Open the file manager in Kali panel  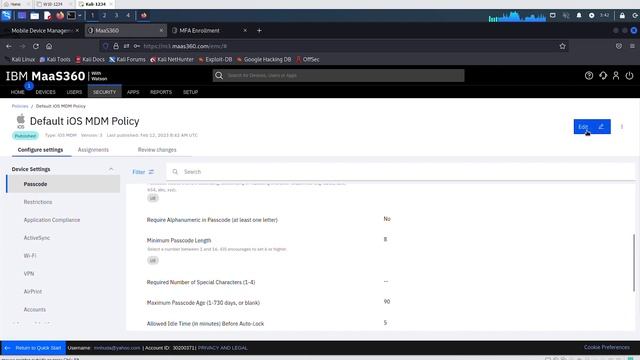(x=35, y=16)
